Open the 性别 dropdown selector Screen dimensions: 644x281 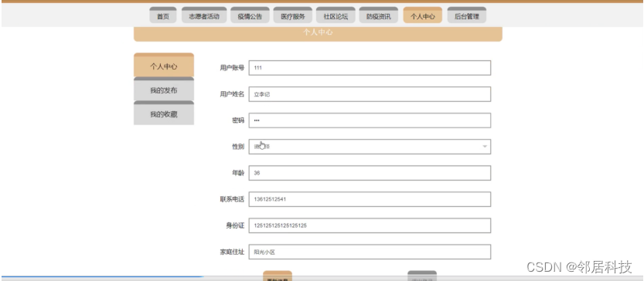pyautogui.click(x=370, y=147)
